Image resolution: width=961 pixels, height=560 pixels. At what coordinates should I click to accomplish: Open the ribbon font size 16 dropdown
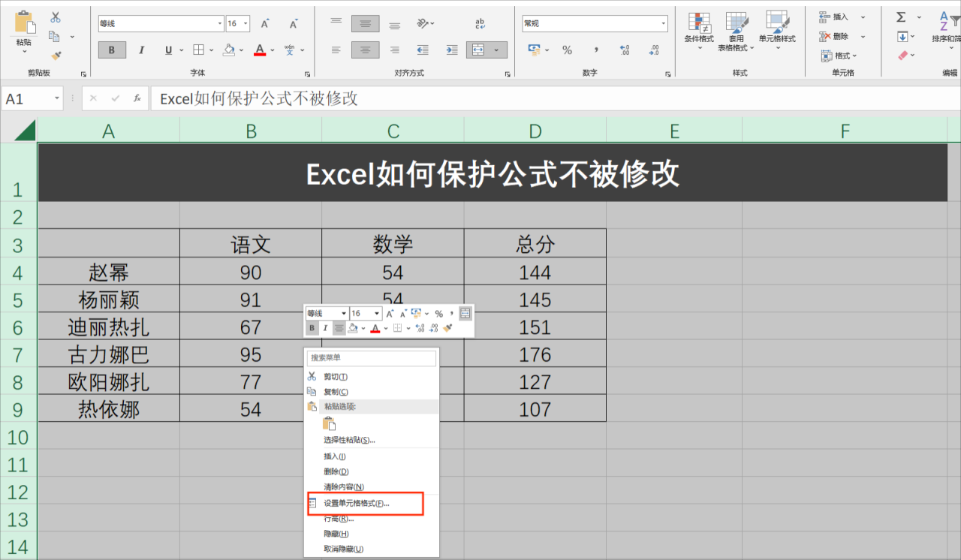pyautogui.click(x=246, y=24)
